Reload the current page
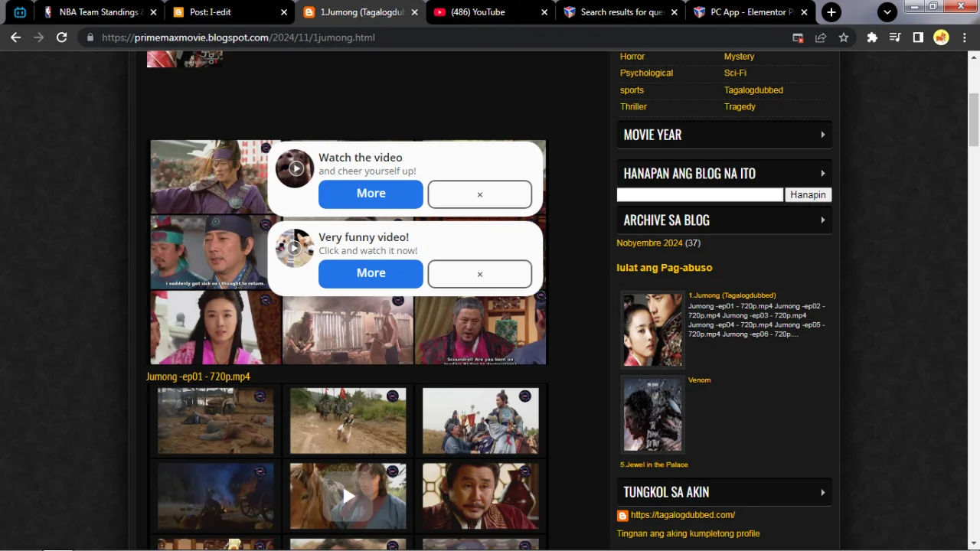Viewport: 980px width, 551px height. click(62, 37)
